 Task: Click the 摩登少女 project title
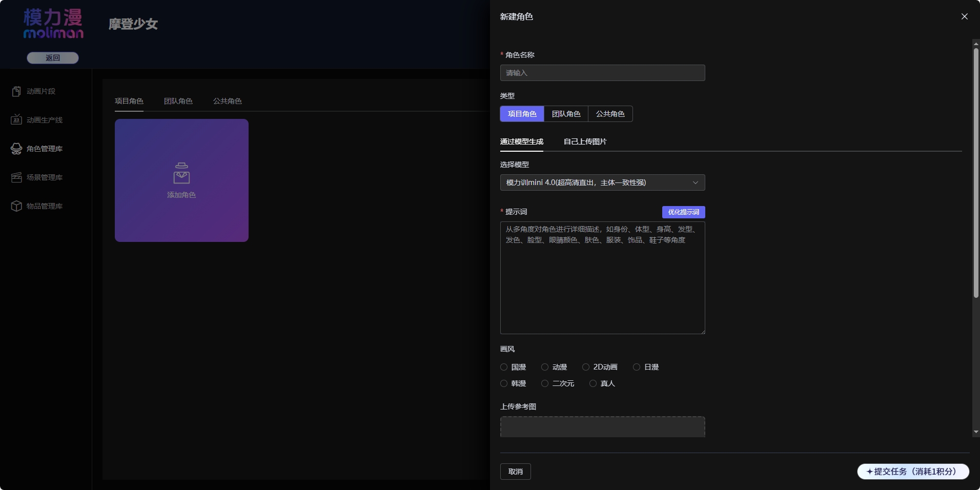coord(133,24)
